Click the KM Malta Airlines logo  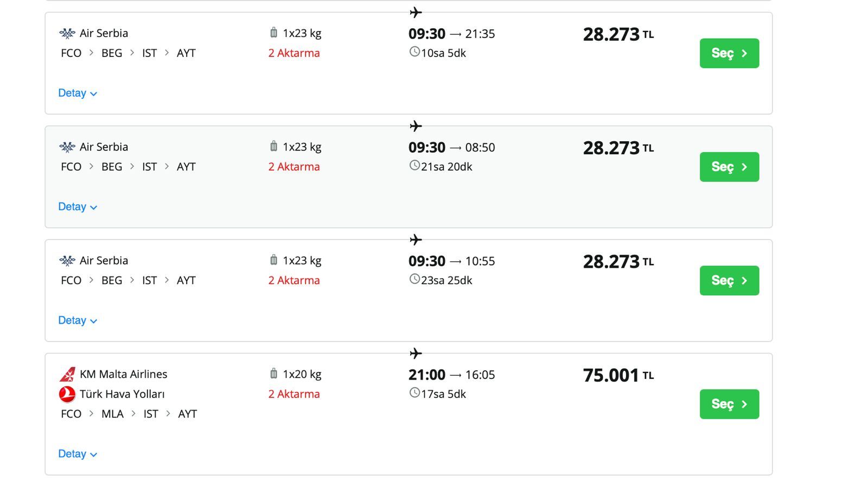pos(67,374)
